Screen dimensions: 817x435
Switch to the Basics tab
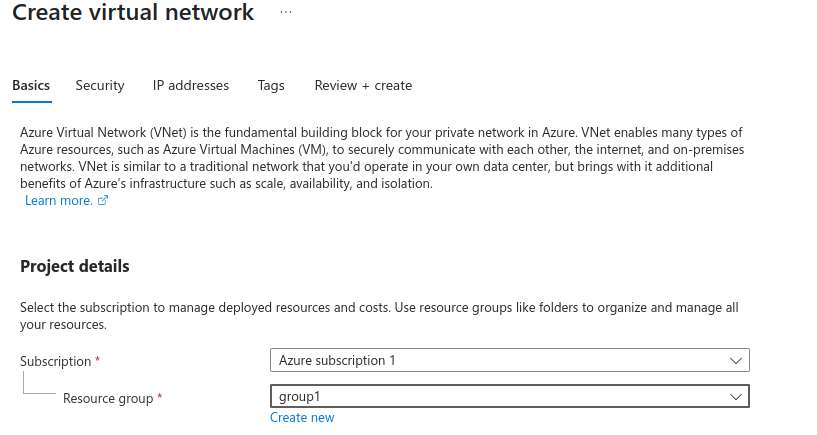[31, 86]
